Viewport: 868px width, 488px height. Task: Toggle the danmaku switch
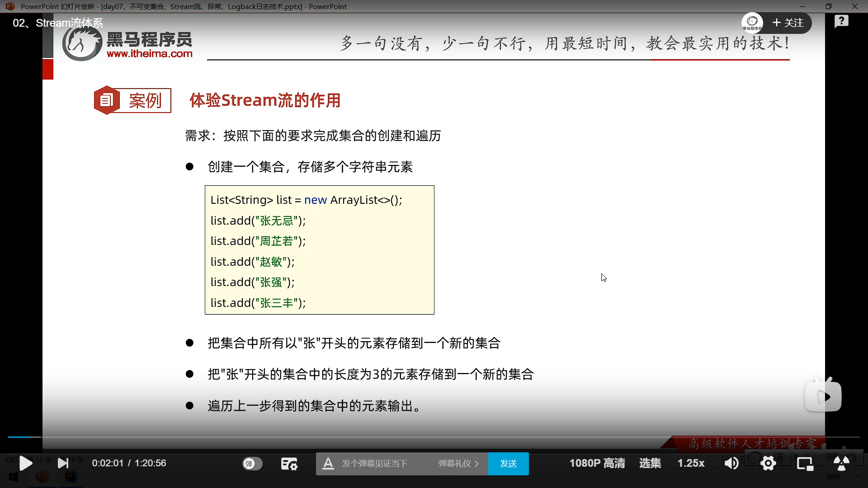click(252, 464)
